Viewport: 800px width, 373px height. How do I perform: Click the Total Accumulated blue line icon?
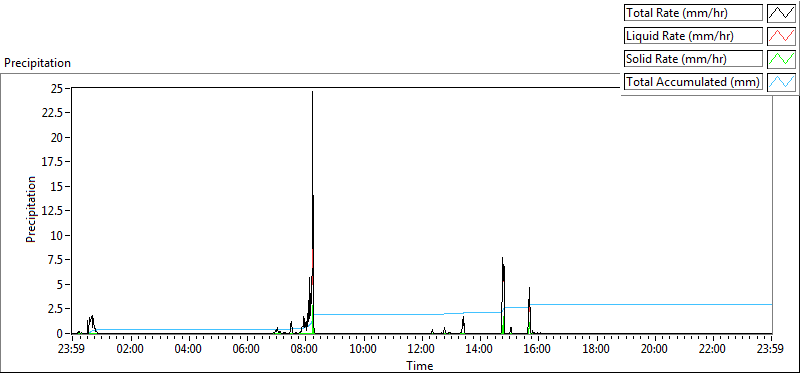pos(781,82)
